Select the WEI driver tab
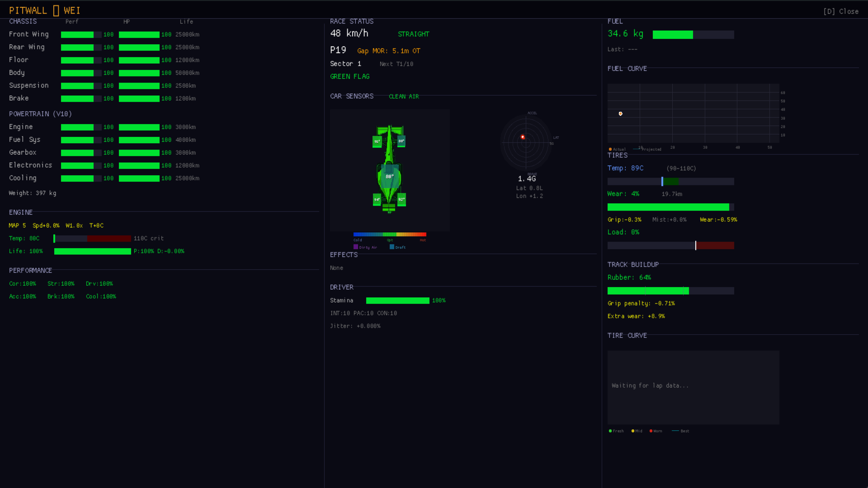 72,10
